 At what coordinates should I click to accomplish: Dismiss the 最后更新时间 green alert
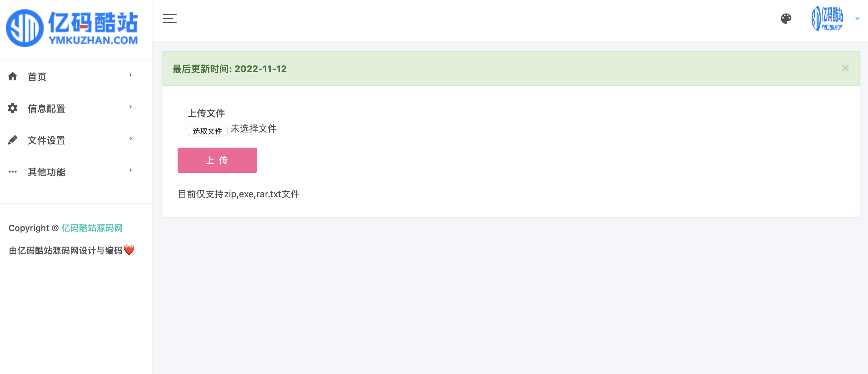click(x=845, y=68)
